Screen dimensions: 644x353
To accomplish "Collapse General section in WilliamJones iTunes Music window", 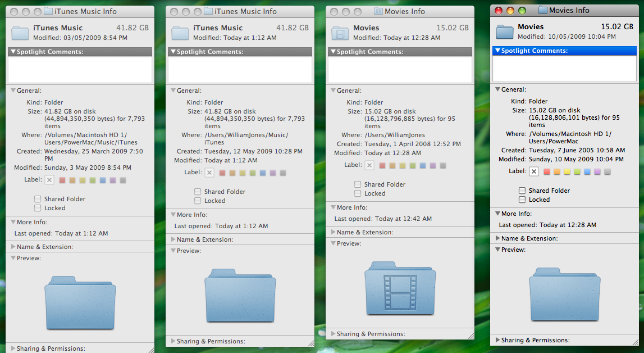I will pos(173,90).
